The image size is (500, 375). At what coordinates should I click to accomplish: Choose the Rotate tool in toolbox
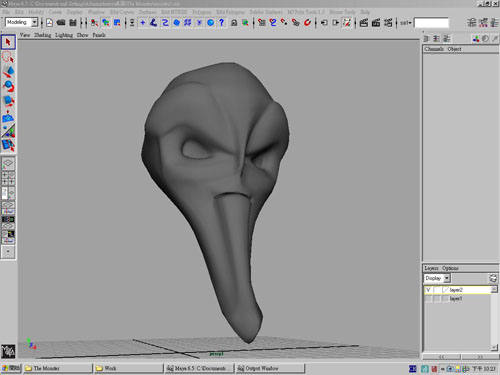pyautogui.click(x=8, y=86)
